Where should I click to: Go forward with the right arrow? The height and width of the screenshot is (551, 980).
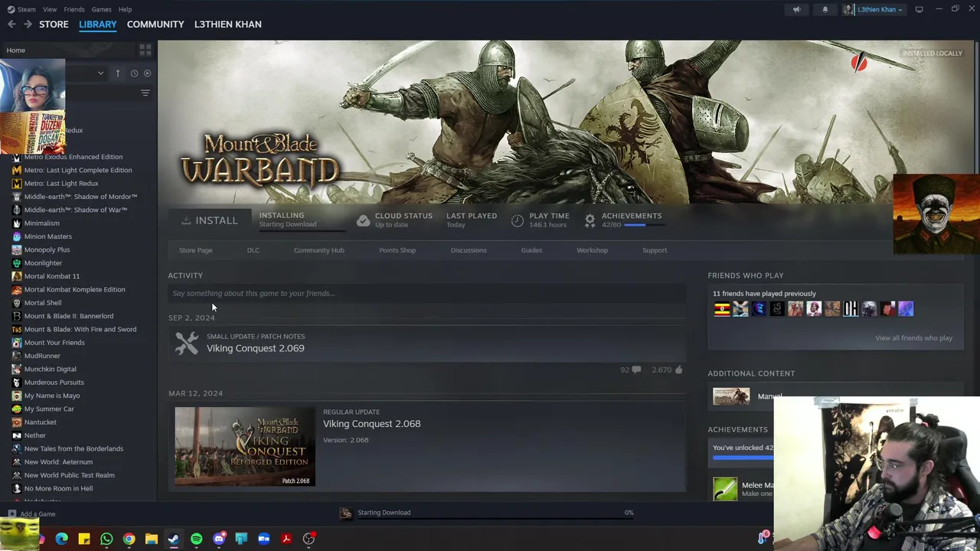(x=28, y=24)
